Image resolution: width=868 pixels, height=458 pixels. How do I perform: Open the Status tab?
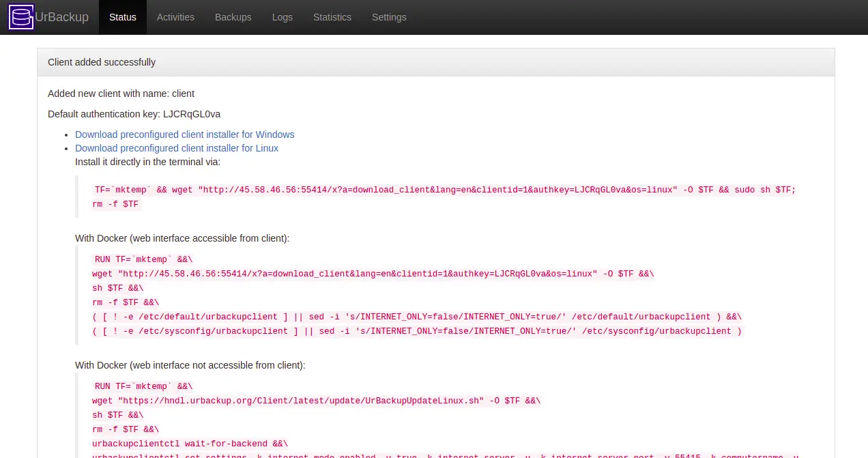[x=123, y=17]
